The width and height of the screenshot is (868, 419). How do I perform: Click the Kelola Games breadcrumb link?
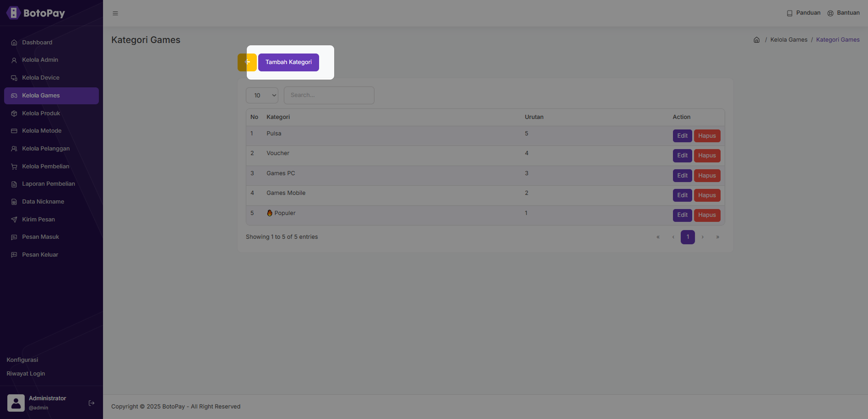pyautogui.click(x=789, y=40)
